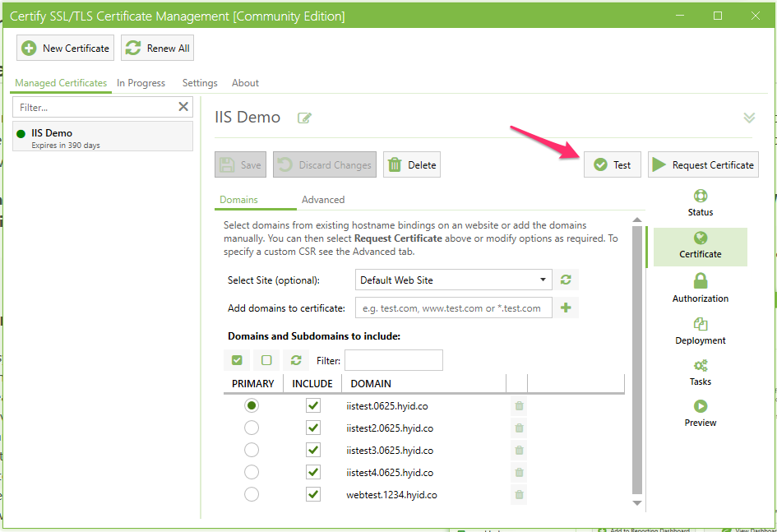Remove webtest.1234.hyid.co with its trash icon
The width and height of the screenshot is (777, 532).
pyautogui.click(x=520, y=495)
